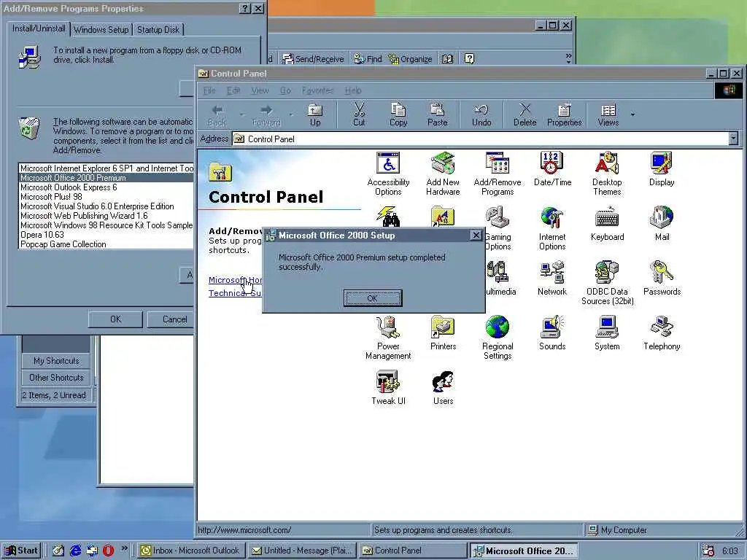Viewport: 747px width, 560px height.
Task: Select Microsoft Office 2000 Premium in list
Action: tap(107, 178)
